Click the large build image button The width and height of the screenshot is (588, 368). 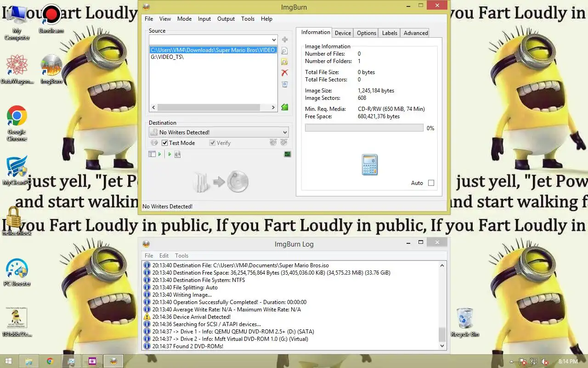221,182
